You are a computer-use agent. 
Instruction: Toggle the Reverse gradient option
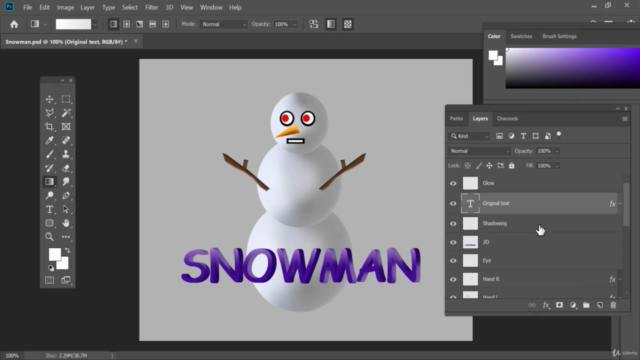(x=313, y=24)
